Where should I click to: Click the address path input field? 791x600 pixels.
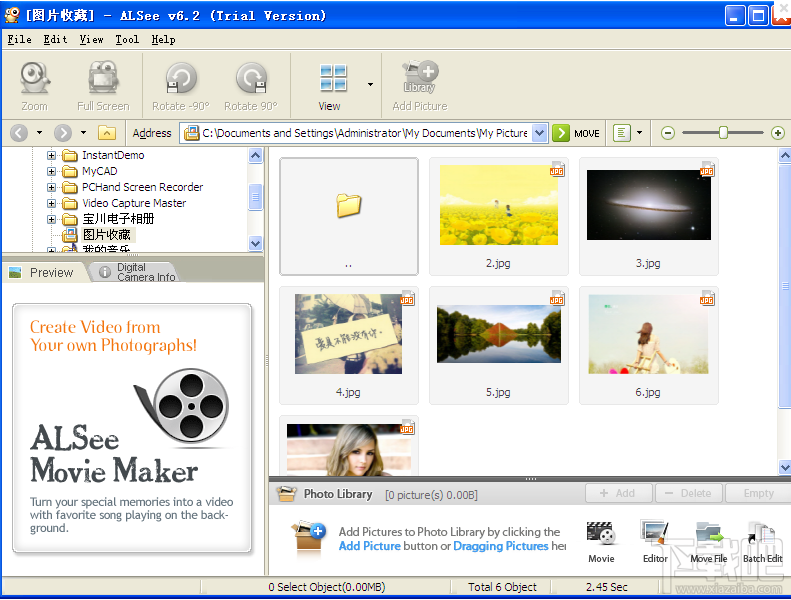(x=364, y=133)
